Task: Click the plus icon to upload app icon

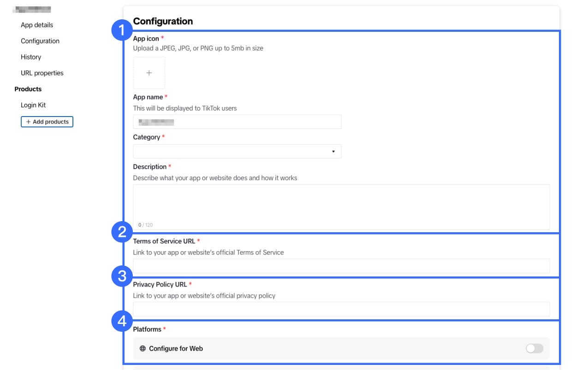Action: coord(149,73)
